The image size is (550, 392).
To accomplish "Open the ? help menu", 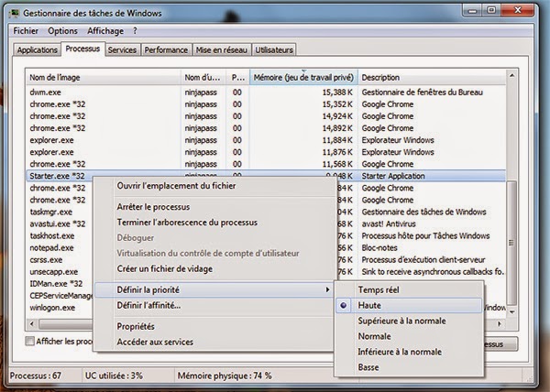I will [x=135, y=31].
